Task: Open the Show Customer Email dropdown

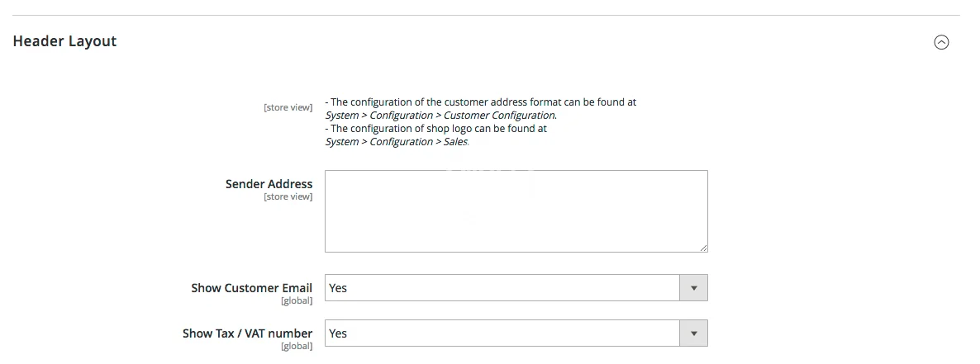Action: pyautogui.click(x=502, y=288)
